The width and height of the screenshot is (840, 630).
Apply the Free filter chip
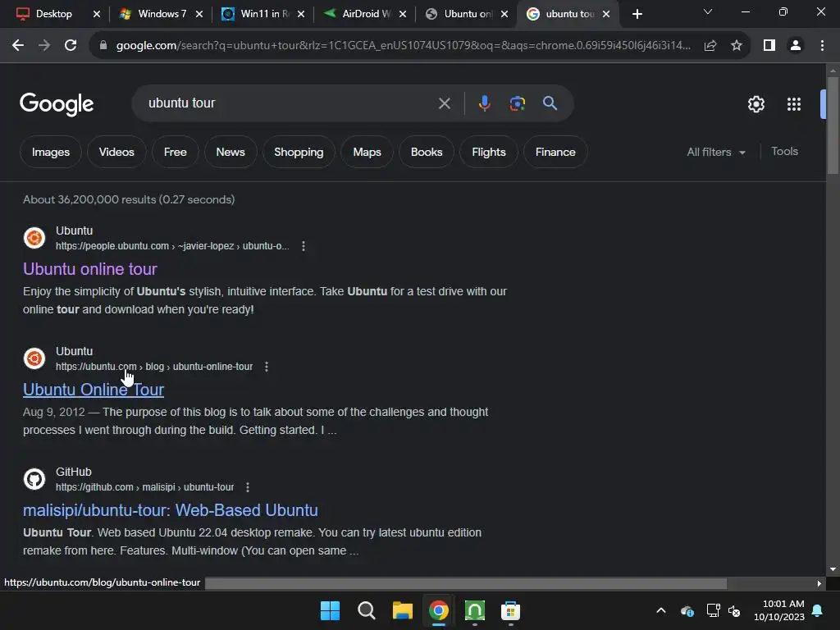pos(176,152)
